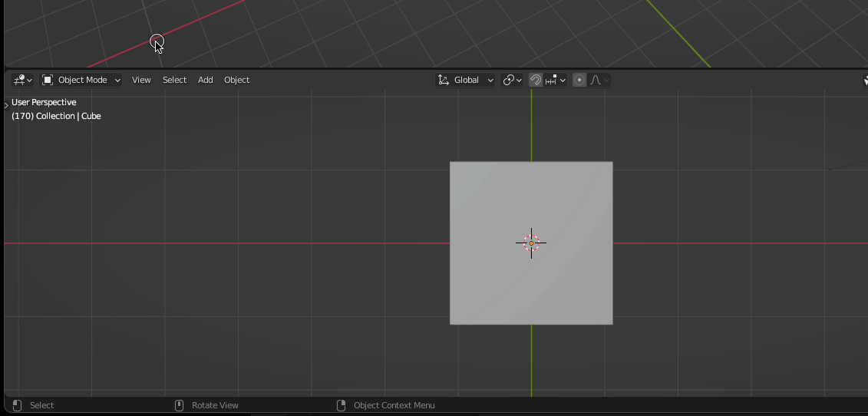Viewport: 868px width, 416px height.
Task: Open the Global orientation dropdown
Action: pyautogui.click(x=467, y=80)
